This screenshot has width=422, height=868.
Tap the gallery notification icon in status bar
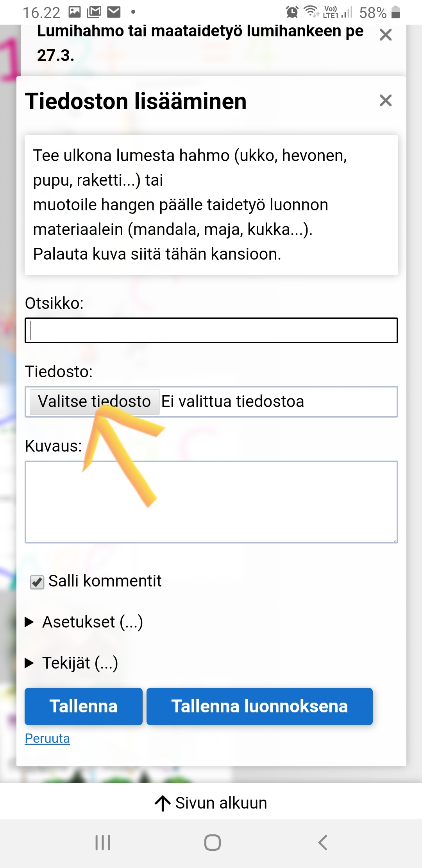[75, 13]
